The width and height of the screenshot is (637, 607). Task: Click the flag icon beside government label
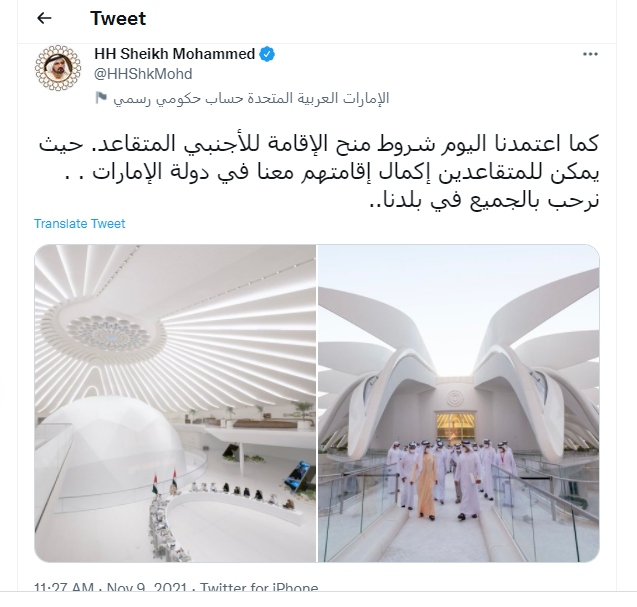point(101,98)
